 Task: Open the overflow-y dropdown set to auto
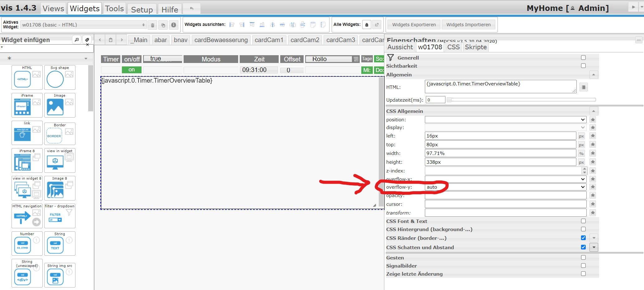[x=505, y=187]
